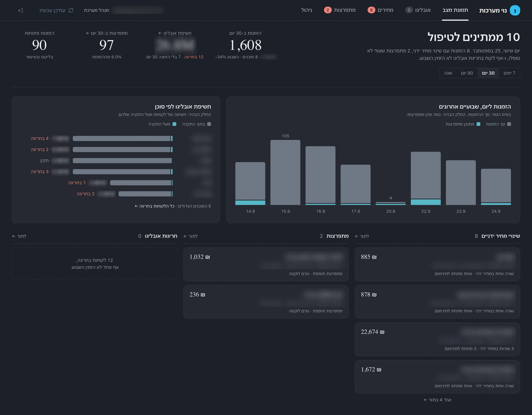Click the 0 badge next to אובליגו
532x415 pixels.
(409, 10)
